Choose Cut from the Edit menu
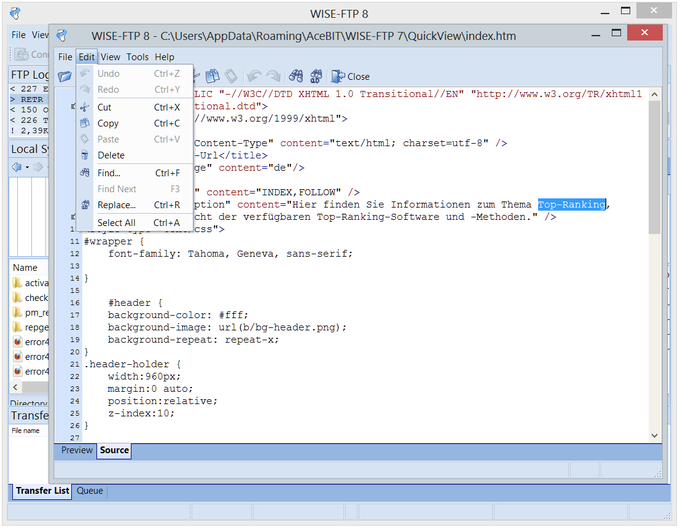This screenshot has height=530, width=680. (x=134, y=107)
